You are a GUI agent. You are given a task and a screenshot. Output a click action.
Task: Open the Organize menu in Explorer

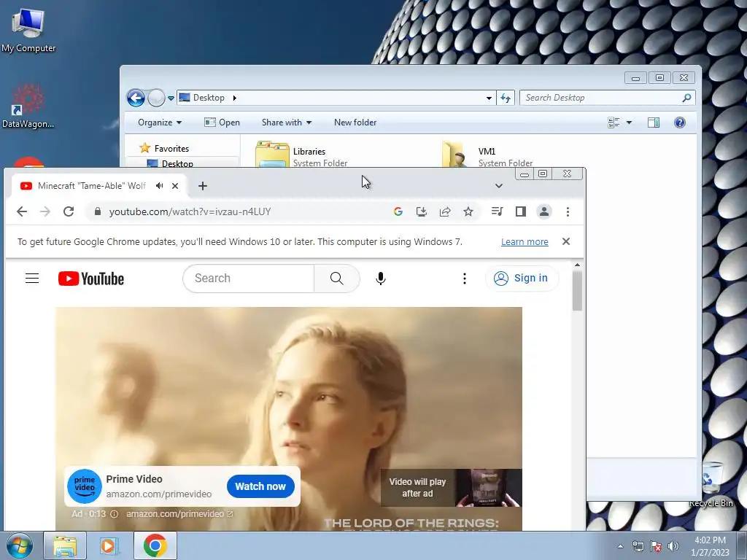point(160,122)
